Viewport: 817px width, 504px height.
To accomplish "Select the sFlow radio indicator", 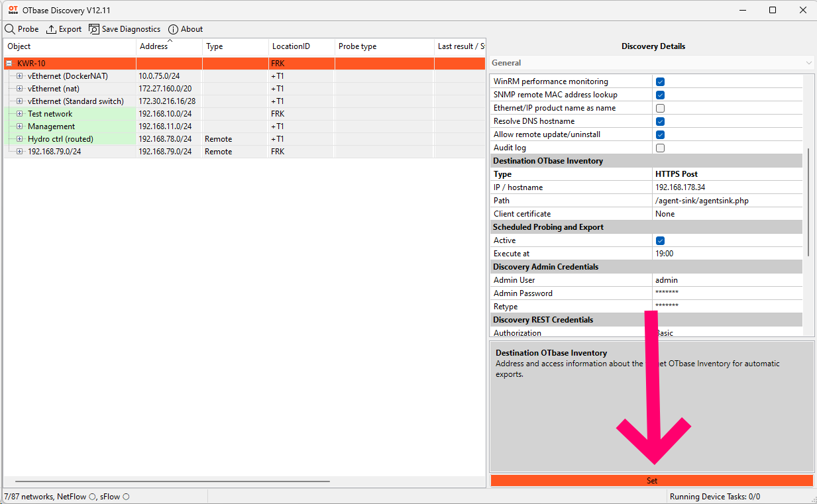I will click(126, 497).
